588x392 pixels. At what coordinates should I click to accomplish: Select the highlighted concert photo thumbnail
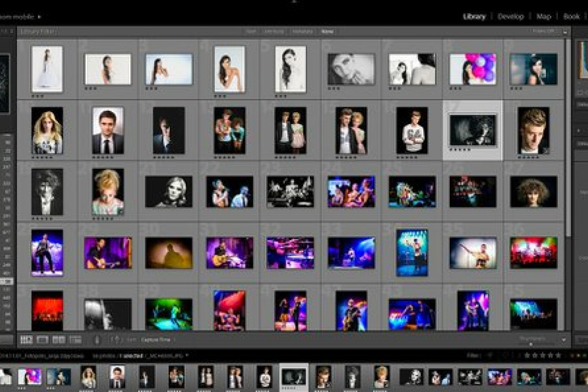473,131
